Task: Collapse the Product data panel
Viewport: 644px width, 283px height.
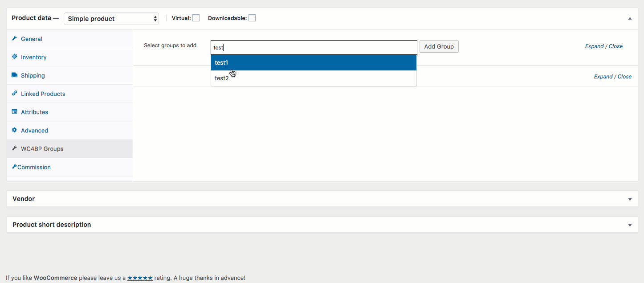Action: [630, 19]
